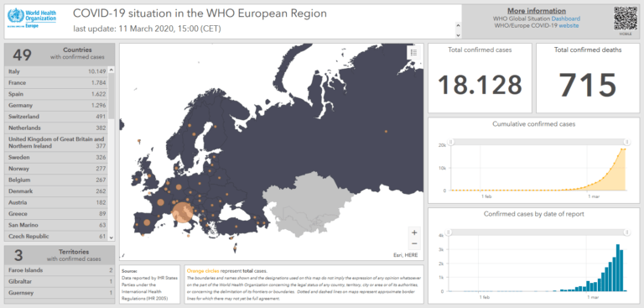Open WHO/Europe COVID-19 website link

click(569, 25)
